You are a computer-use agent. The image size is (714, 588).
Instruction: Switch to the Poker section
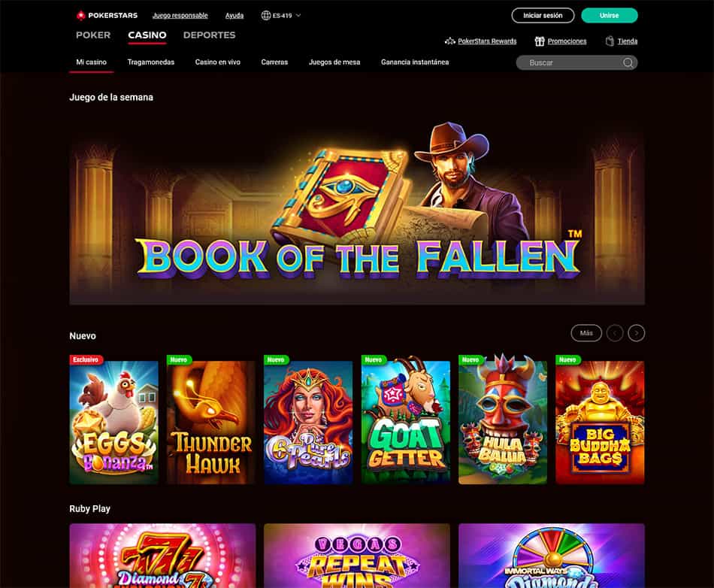tap(93, 35)
